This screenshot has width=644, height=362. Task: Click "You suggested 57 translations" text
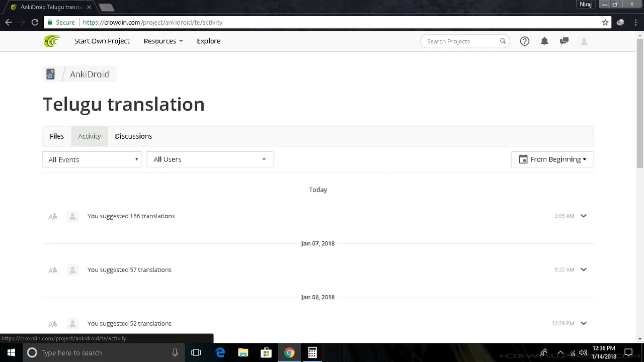coord(129,270)
